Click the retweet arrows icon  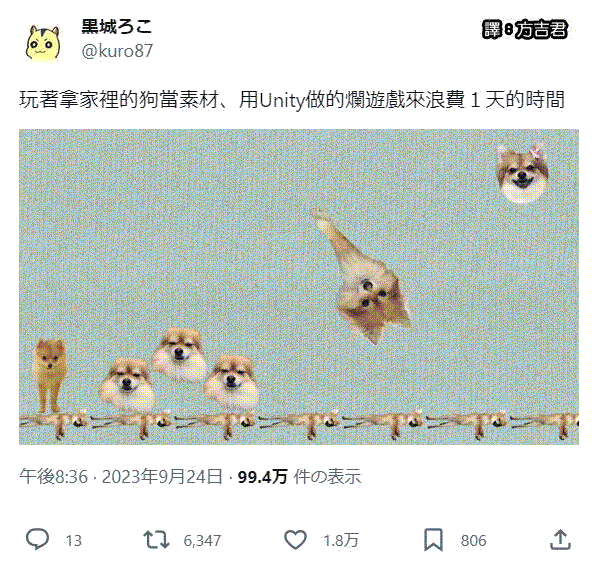(156, 540)
